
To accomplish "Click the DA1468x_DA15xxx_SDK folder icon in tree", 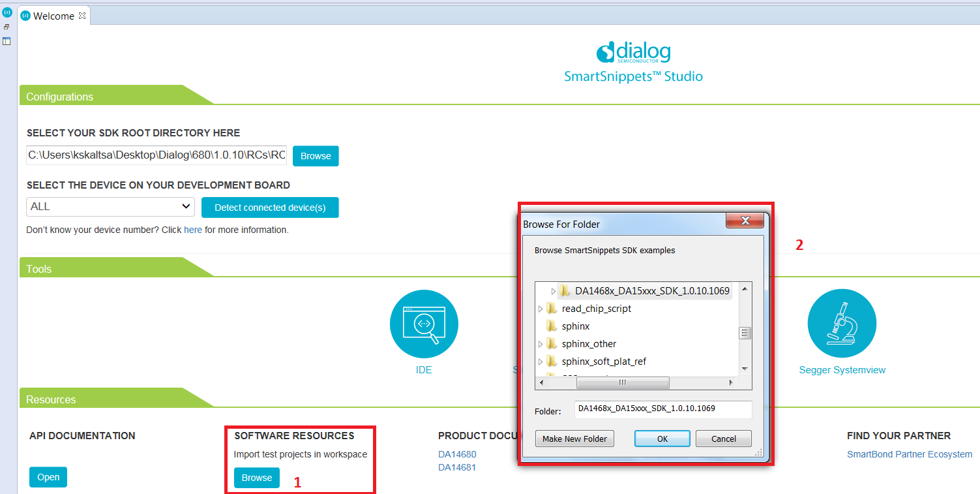I will point(565,290).
